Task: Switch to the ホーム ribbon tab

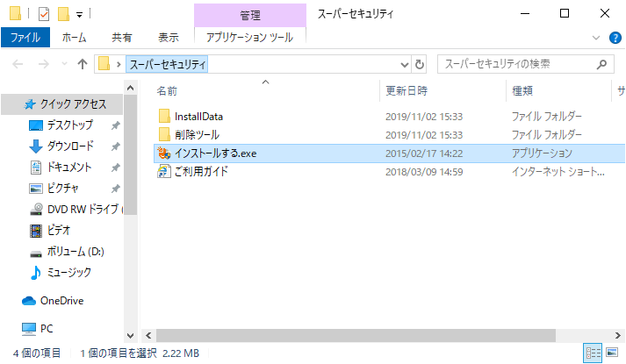Action: pyautogui.click(x=75, y=38)
